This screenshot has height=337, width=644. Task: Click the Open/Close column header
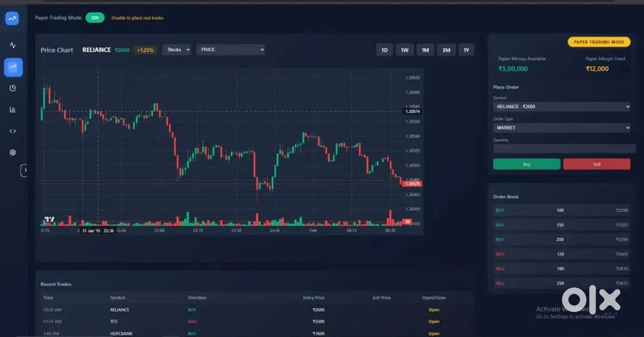pos(433,298)
